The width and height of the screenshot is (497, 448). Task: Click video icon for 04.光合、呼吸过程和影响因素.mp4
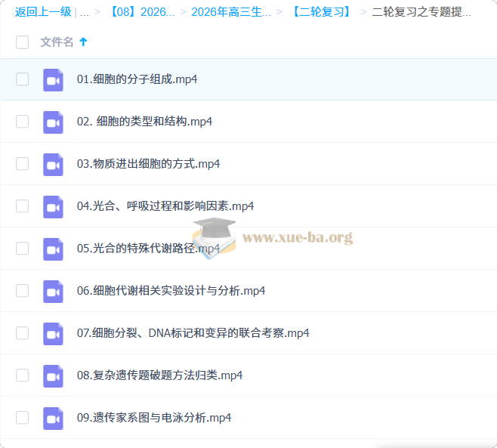pos(53,206)
